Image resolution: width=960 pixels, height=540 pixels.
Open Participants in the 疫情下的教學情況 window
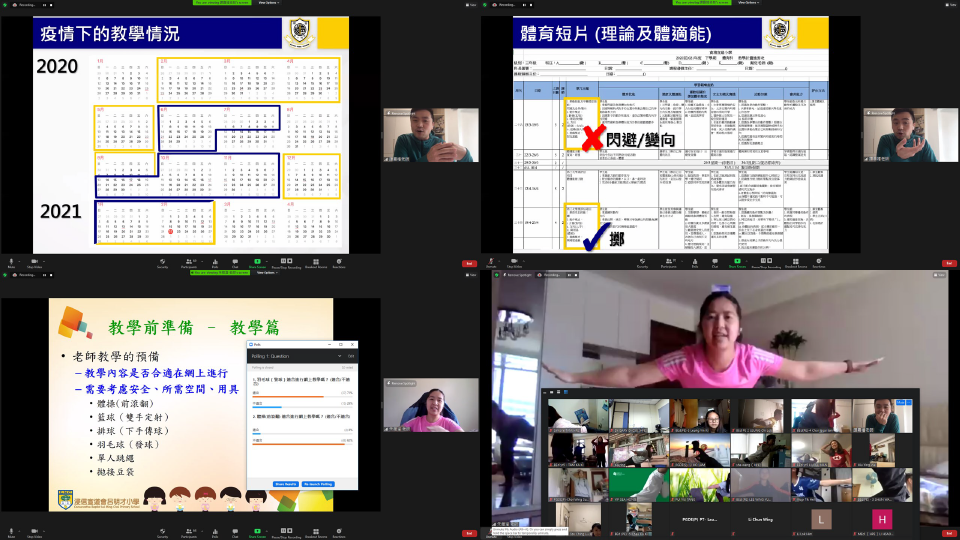(189, 263)
